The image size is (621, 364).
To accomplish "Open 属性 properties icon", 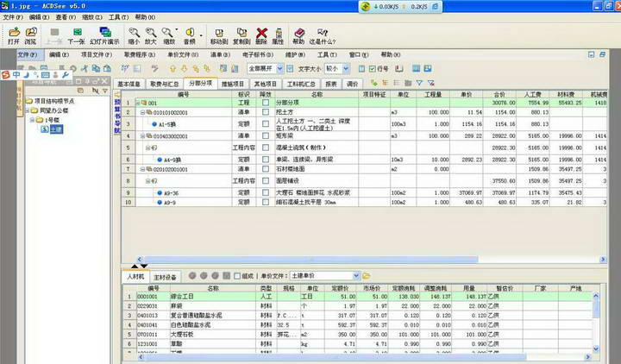I will coord(278,35).
